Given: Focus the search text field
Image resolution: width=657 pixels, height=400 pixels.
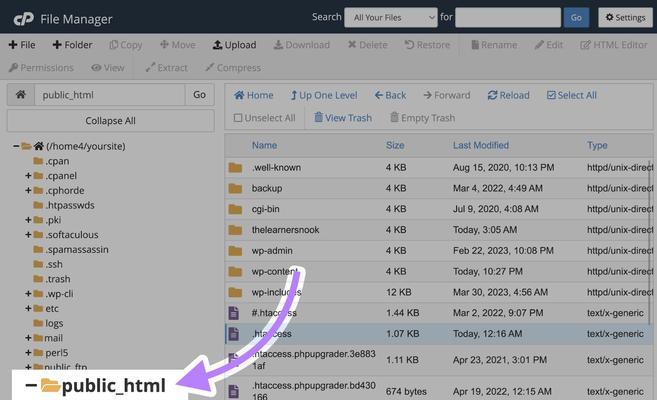Looking at the screenshot, I should [508, 18].
